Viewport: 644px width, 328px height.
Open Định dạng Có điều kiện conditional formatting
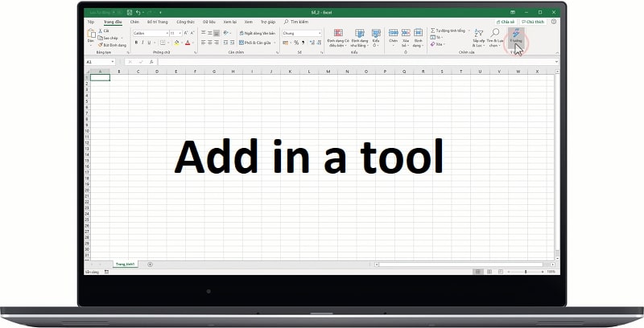tap(337, 35)
